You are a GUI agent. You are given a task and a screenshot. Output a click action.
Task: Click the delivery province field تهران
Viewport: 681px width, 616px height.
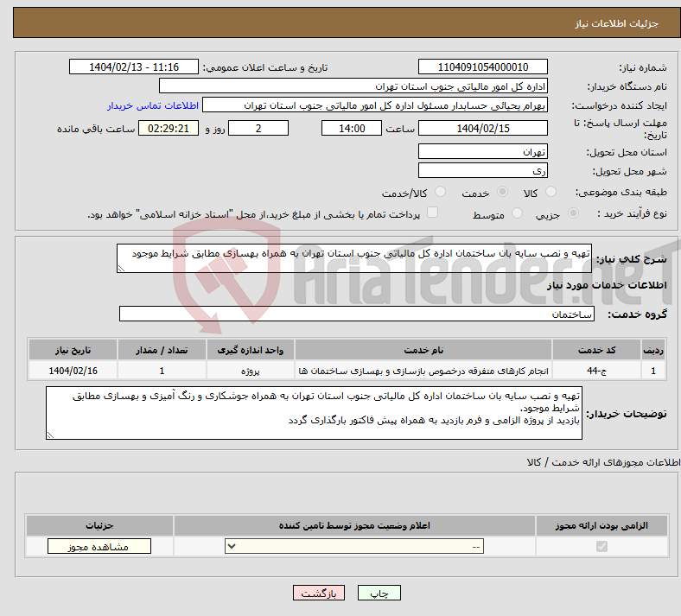coord(482,151)
